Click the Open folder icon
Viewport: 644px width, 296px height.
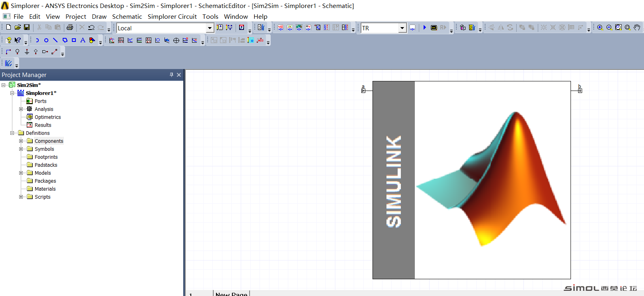[x=18, y=27]
